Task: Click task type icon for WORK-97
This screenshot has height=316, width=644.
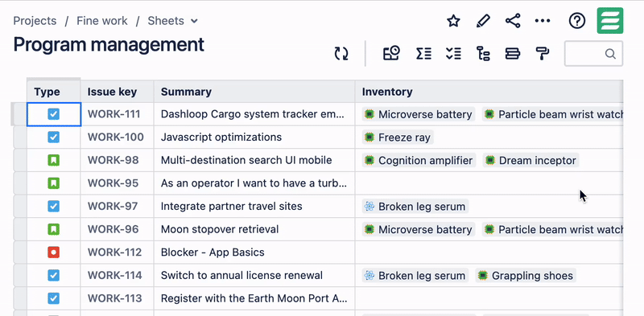Action: tap(53, 206)
